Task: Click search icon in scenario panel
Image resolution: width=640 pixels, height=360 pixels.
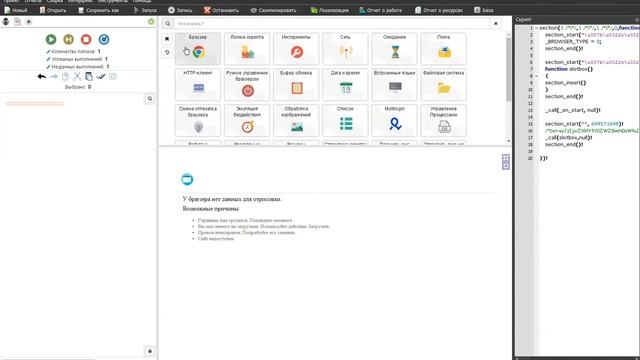Action: [150, 99]
